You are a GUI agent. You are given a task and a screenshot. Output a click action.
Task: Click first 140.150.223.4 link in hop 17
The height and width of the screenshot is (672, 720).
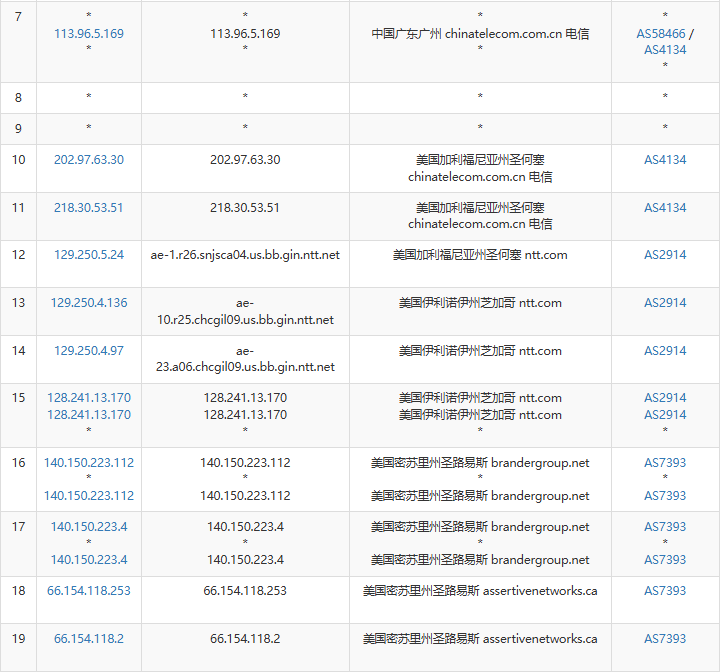pos(89,526)
